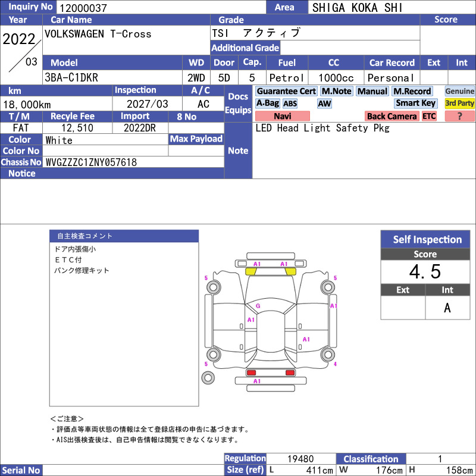The image size is (476, 476).
Task: Click the red Navi badge
Action: [282, 116]
